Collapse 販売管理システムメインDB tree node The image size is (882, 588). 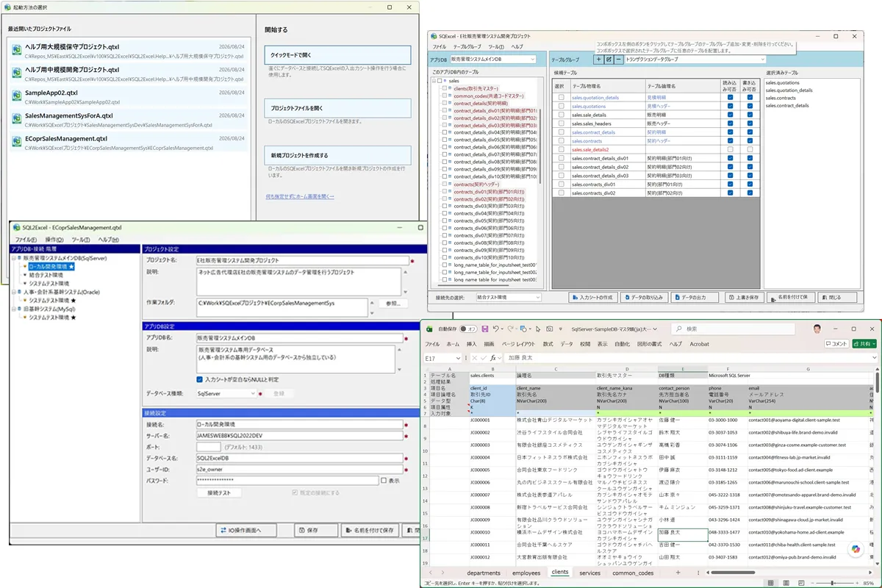pyautogui.click(x=14, y=259)
